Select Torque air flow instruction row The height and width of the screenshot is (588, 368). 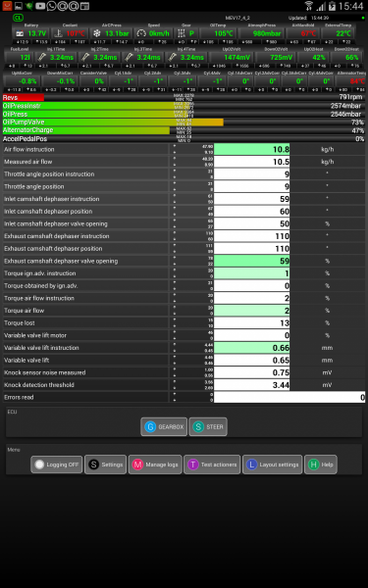click(x=184, y=298)
